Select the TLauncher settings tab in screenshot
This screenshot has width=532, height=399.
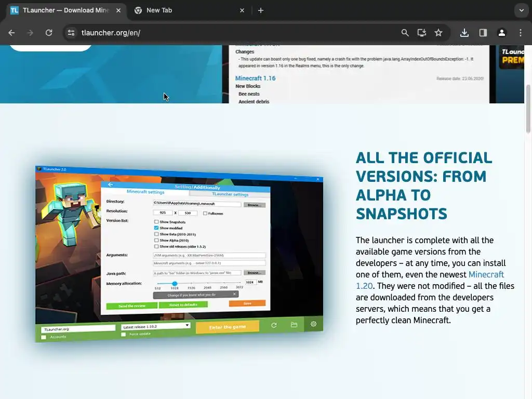click(230, 194)
